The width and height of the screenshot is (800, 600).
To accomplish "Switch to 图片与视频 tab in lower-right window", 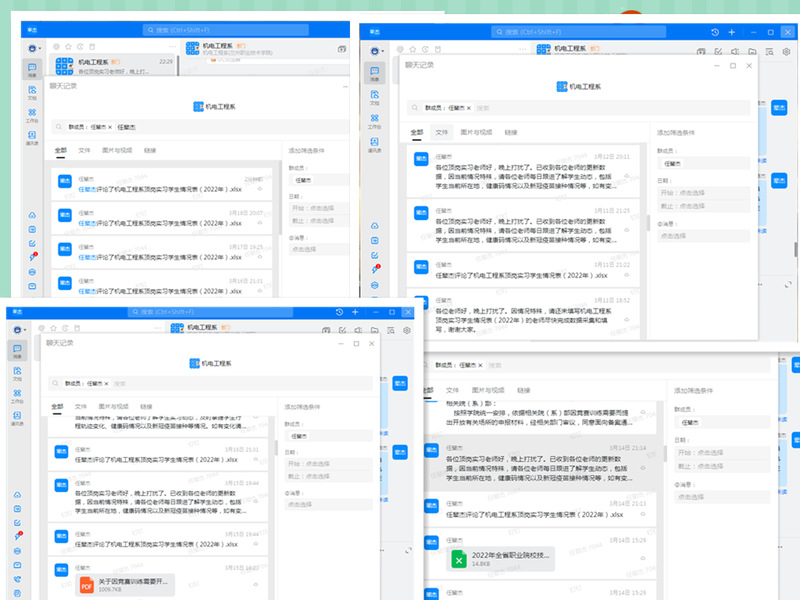I will pos(488,390).
